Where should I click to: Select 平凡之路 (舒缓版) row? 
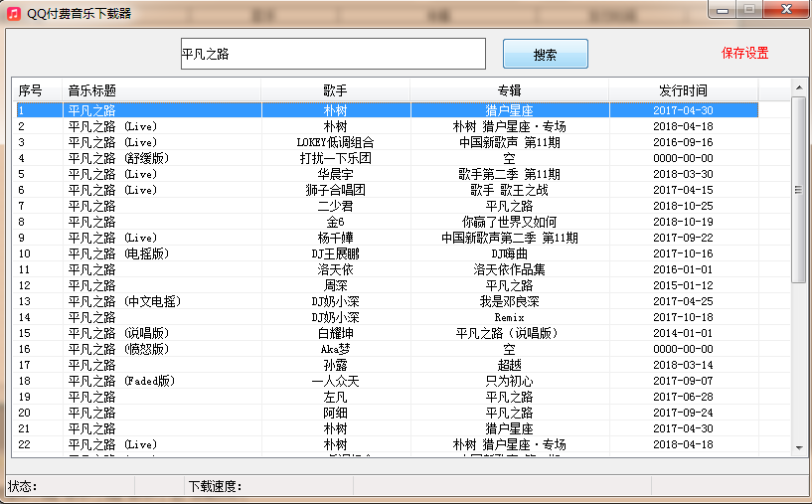pos(386,158)
